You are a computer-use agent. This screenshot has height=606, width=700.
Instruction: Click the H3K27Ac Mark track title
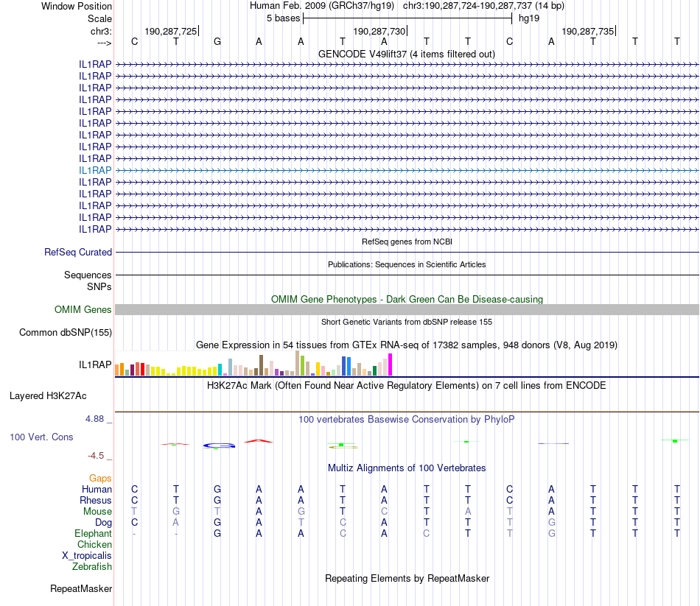(407, 386)
